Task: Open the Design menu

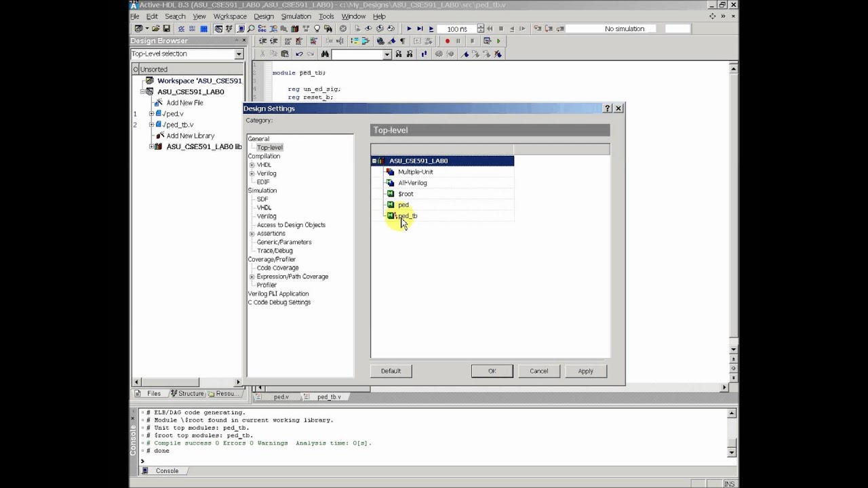Action: [x=264, y=16]
